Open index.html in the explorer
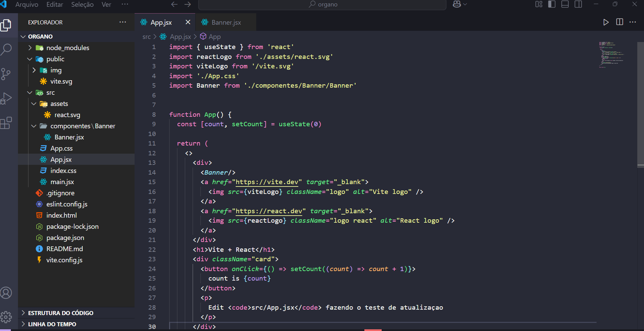Image resolution: width=644 pixels, height=331 pixels. [61, 215]
